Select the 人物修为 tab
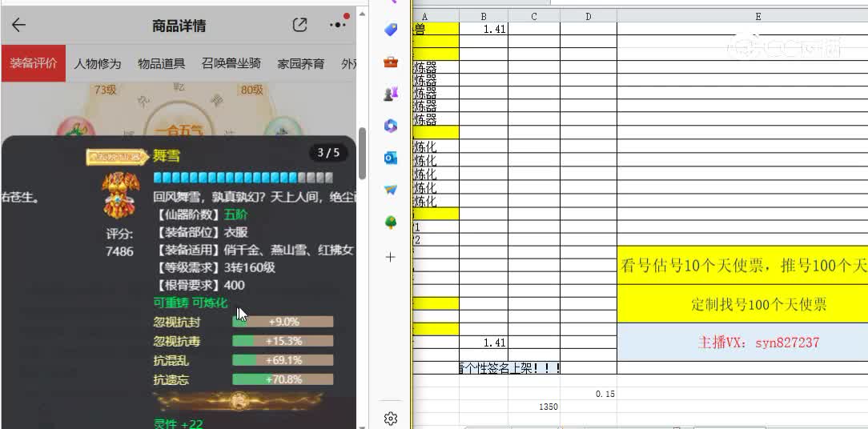The image size is (868, 429). (98, 64)
